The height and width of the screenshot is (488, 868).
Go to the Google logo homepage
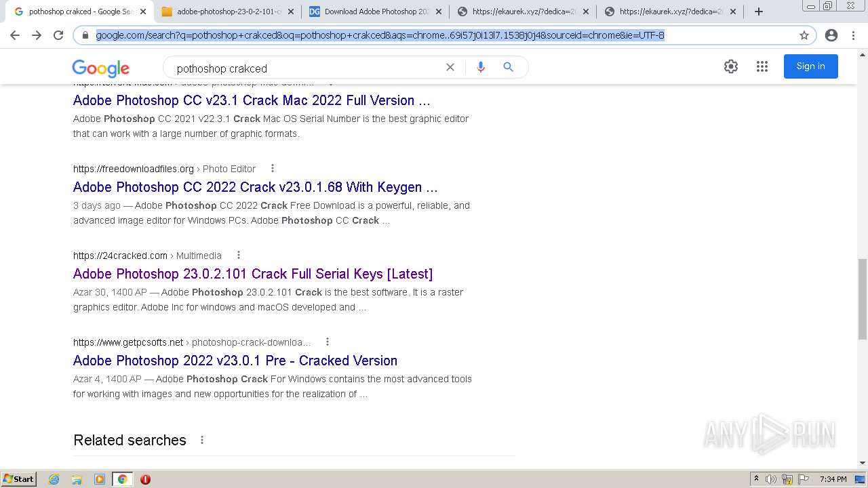point(100,68)
